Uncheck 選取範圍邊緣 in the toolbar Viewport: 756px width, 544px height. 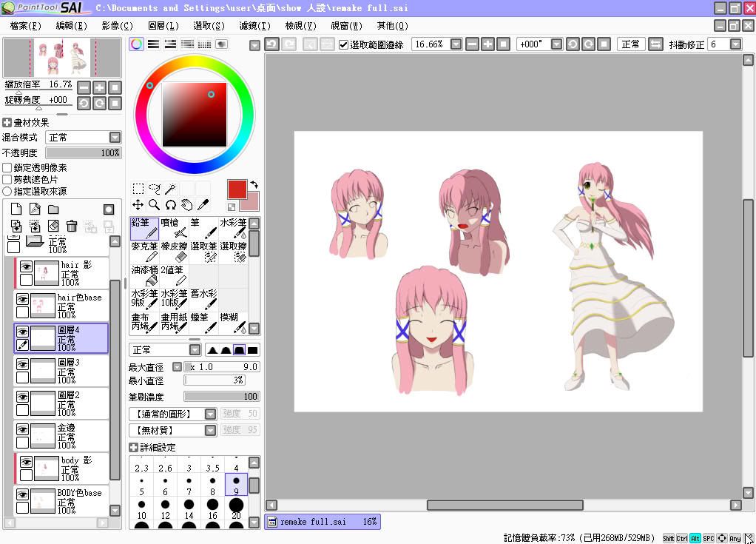pos(343,44)
